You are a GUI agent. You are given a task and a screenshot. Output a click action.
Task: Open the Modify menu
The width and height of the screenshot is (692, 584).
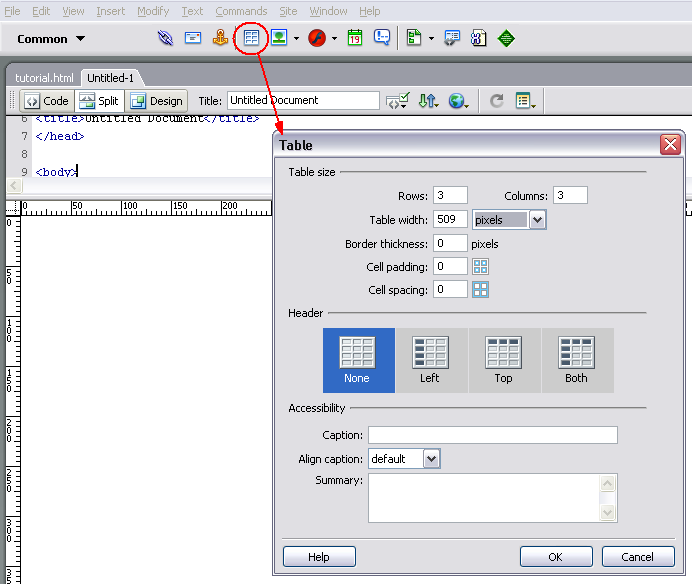coord(153,11)
